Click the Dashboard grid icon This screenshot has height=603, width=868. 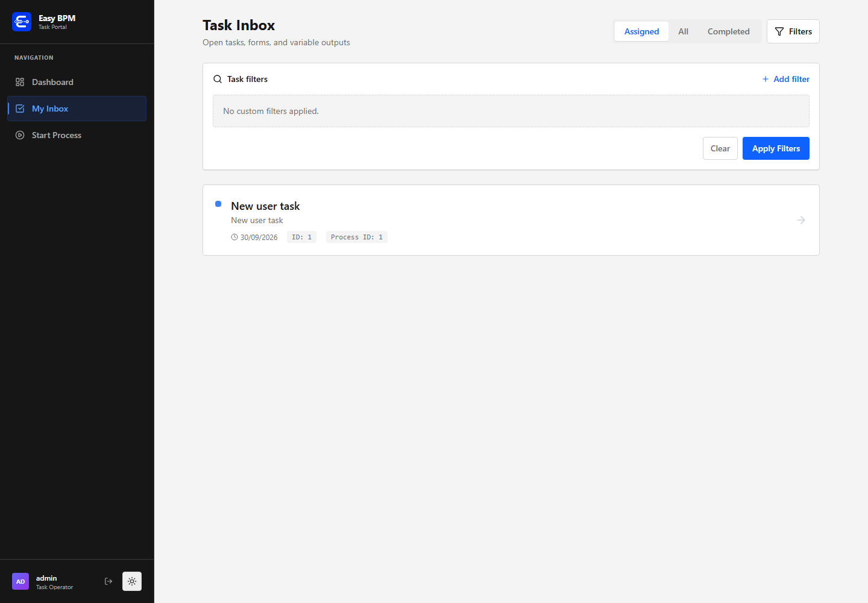(20, 82)
